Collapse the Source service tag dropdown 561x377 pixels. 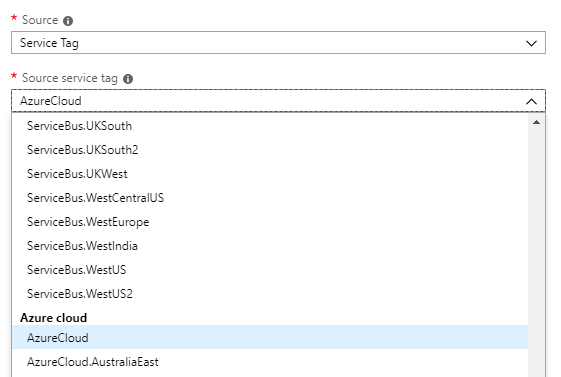click(278, 101)
